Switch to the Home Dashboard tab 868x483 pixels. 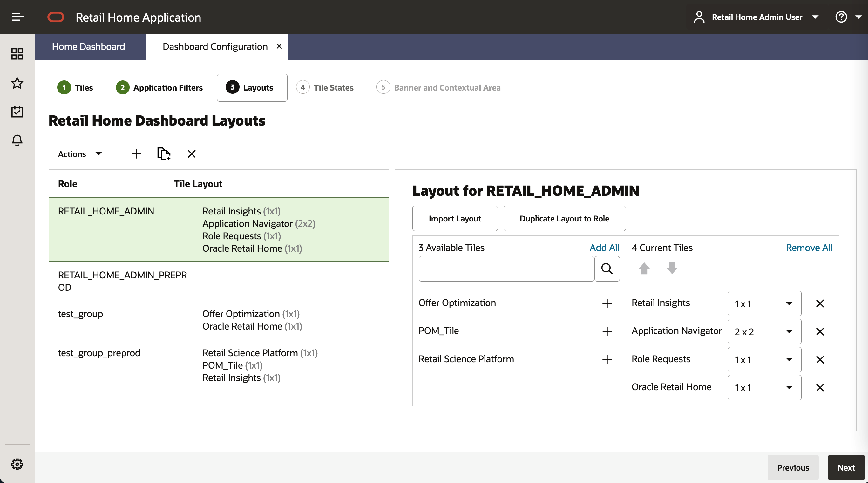click(88, 46)
